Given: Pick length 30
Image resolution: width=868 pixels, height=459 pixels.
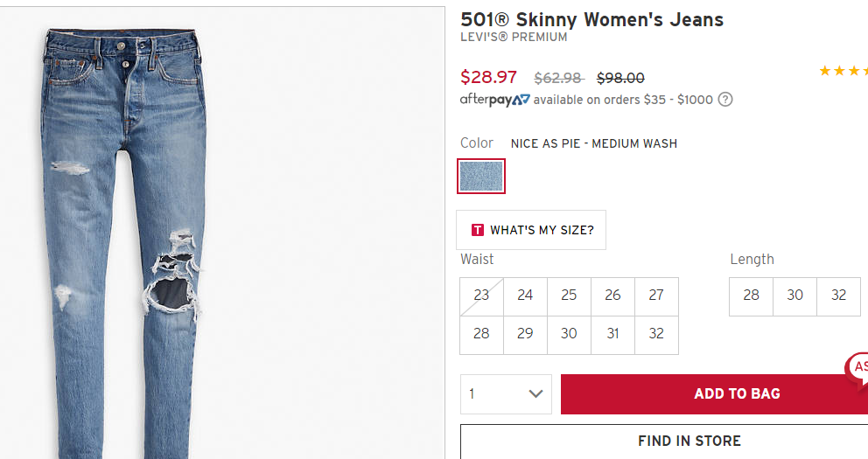Looking at the screenshot, I should [794, 296].
